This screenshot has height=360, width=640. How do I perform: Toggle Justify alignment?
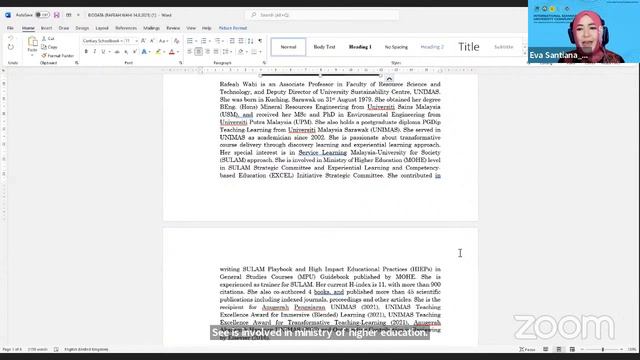click(216, 52)
